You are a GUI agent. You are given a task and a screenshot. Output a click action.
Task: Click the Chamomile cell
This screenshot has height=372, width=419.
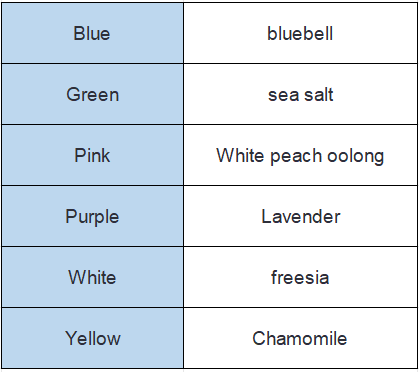[x=300, y=338]
